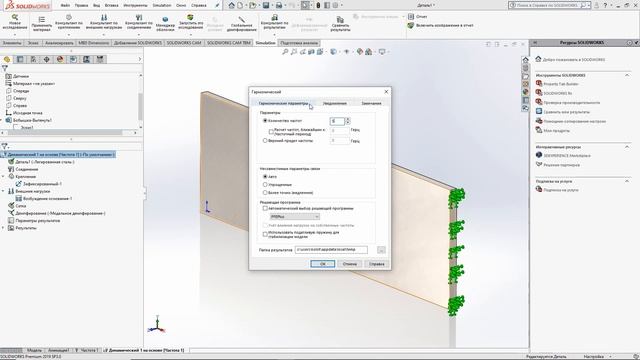Run this study (Запустить это исследование)
The image size is (640, 360).
coord(191,22)
